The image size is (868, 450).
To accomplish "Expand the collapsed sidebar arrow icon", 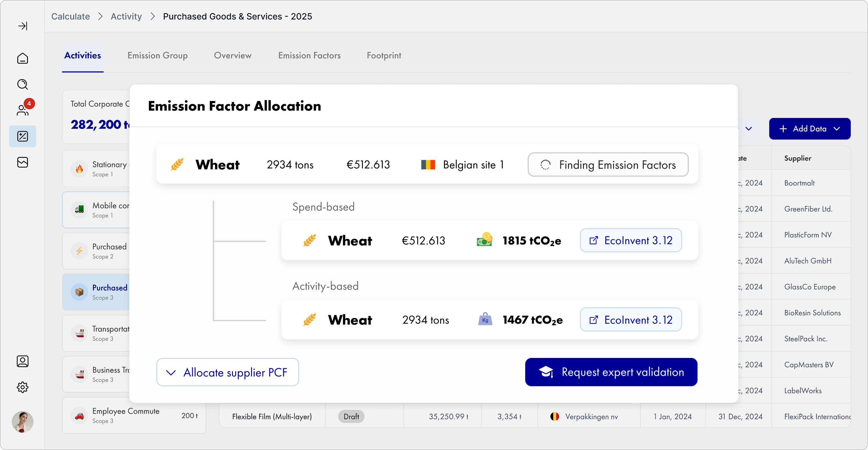I will [x=23, y=26].
